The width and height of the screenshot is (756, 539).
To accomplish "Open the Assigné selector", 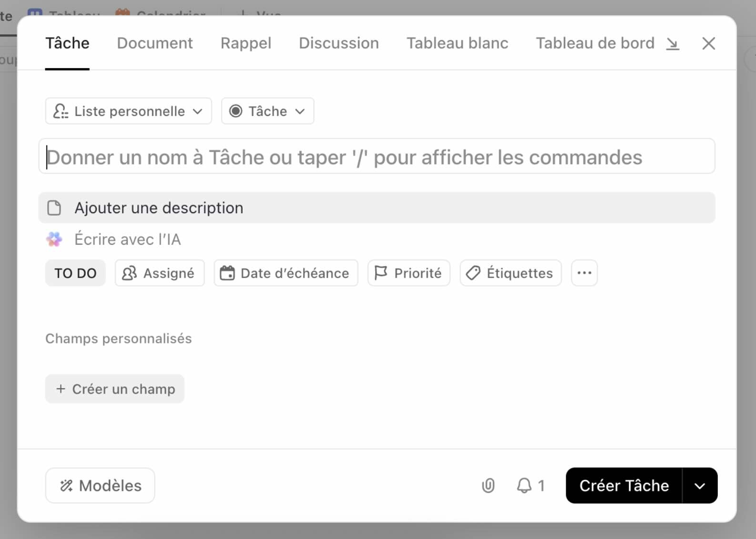I will (160, 273).
